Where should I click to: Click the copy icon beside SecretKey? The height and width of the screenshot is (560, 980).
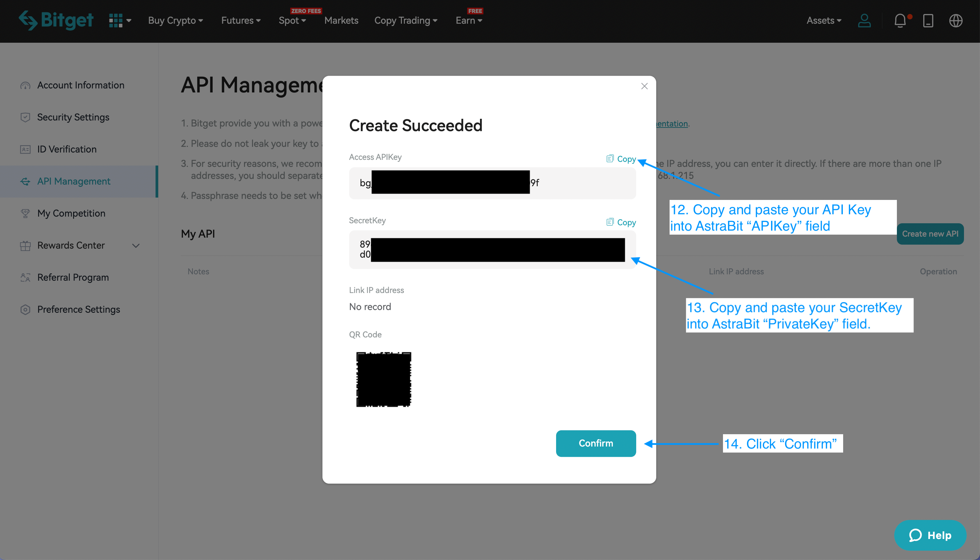[x=610, y=222]
